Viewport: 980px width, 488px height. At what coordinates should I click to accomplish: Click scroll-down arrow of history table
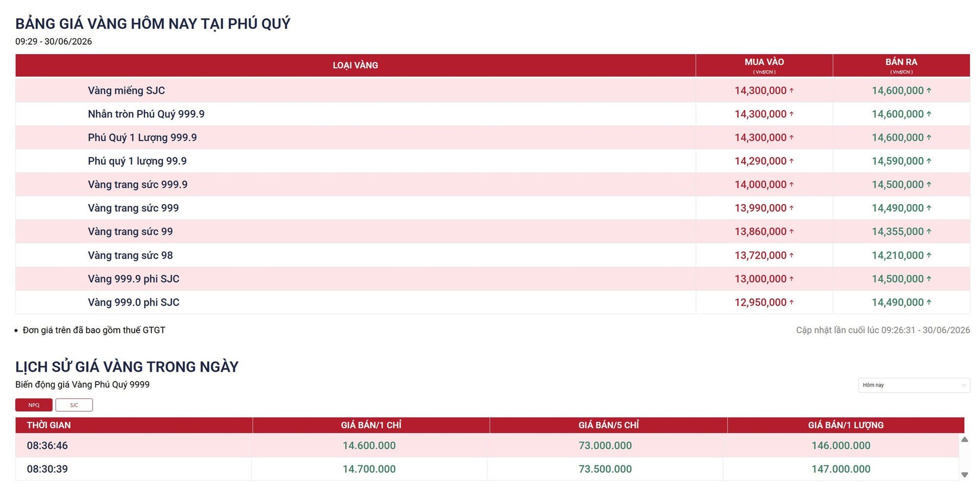click(964, 475)
